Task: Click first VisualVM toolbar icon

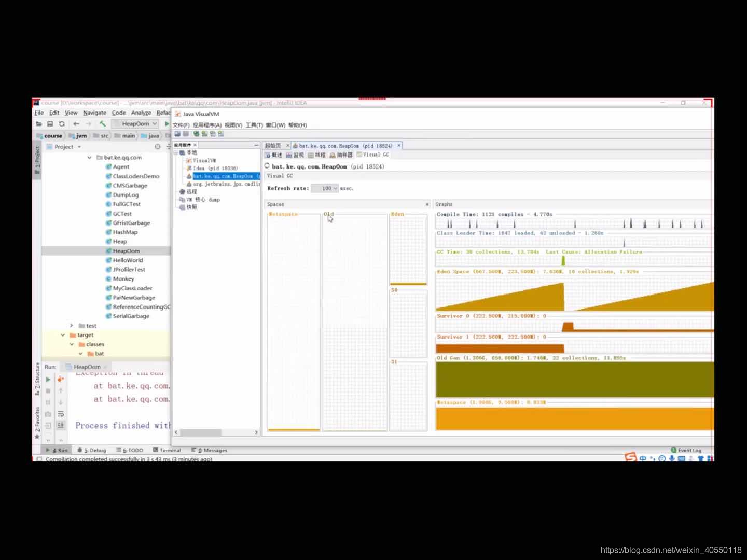Action: [x=177, y=134]
